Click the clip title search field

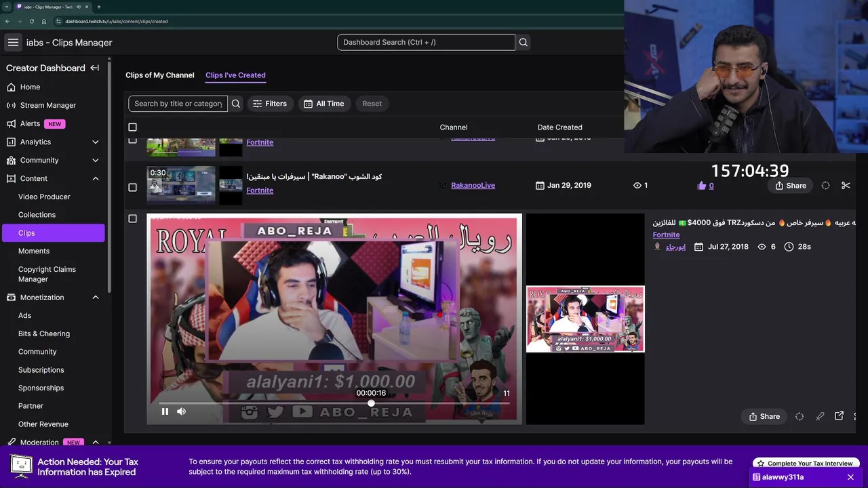click(178, 104)
